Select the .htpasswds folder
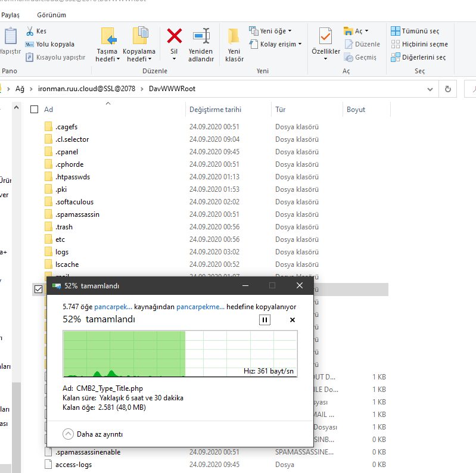This screenshot has height=473, width=476. 73,177
